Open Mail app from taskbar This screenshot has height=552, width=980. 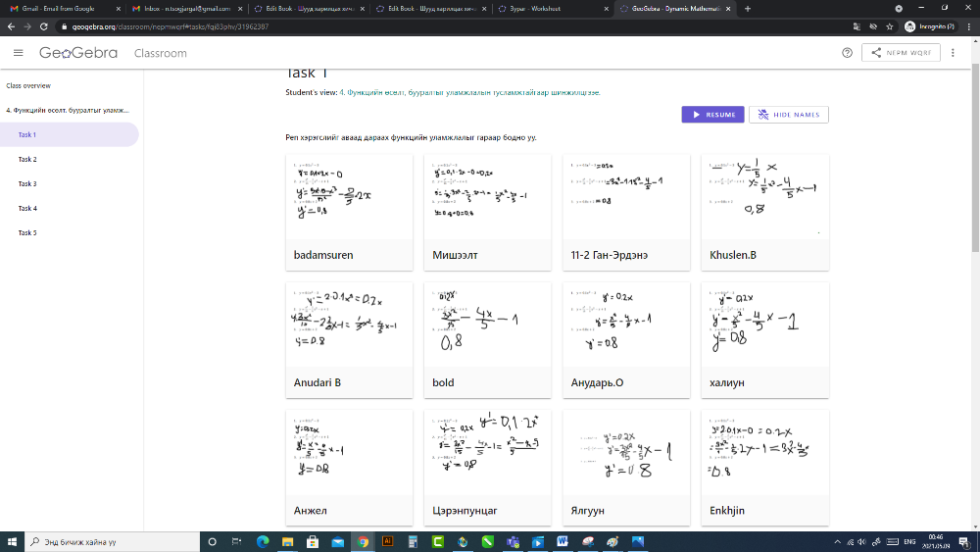[337, 541]
